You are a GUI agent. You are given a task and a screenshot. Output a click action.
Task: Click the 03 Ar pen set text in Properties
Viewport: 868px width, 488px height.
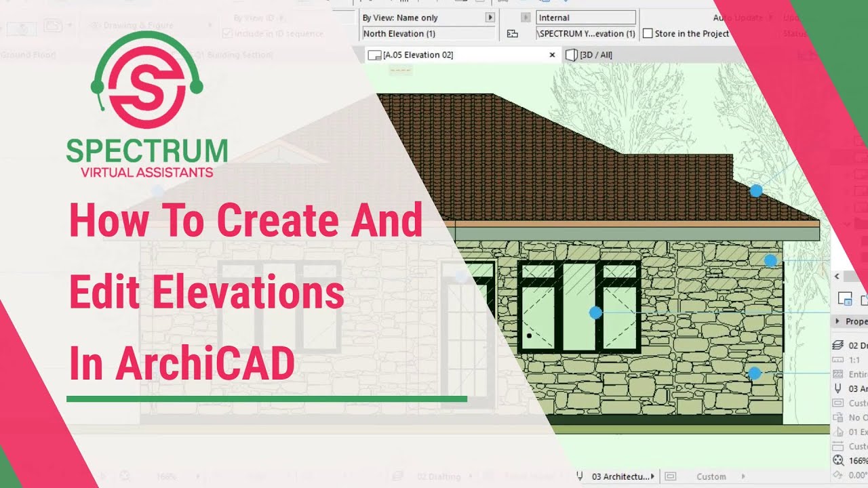(x=858, y=389)
